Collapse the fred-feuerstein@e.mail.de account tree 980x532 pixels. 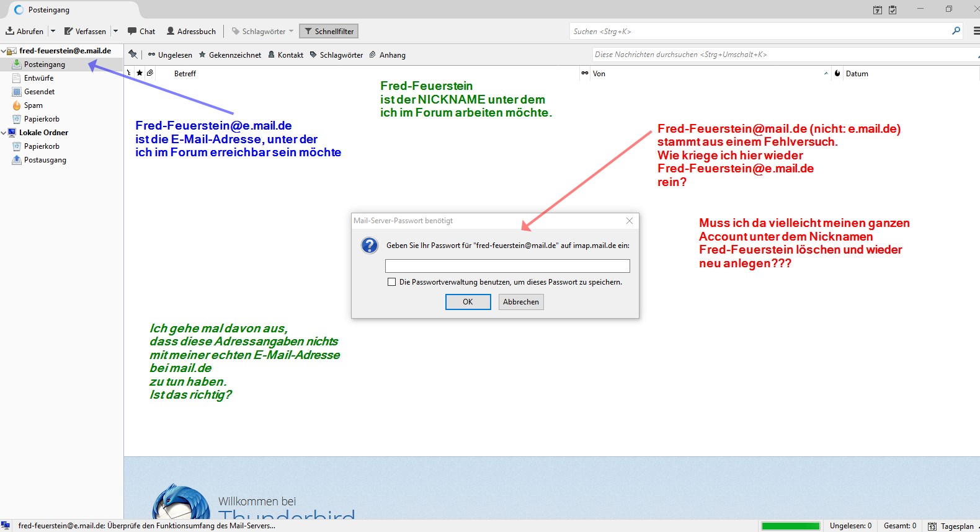click(4, 51)
